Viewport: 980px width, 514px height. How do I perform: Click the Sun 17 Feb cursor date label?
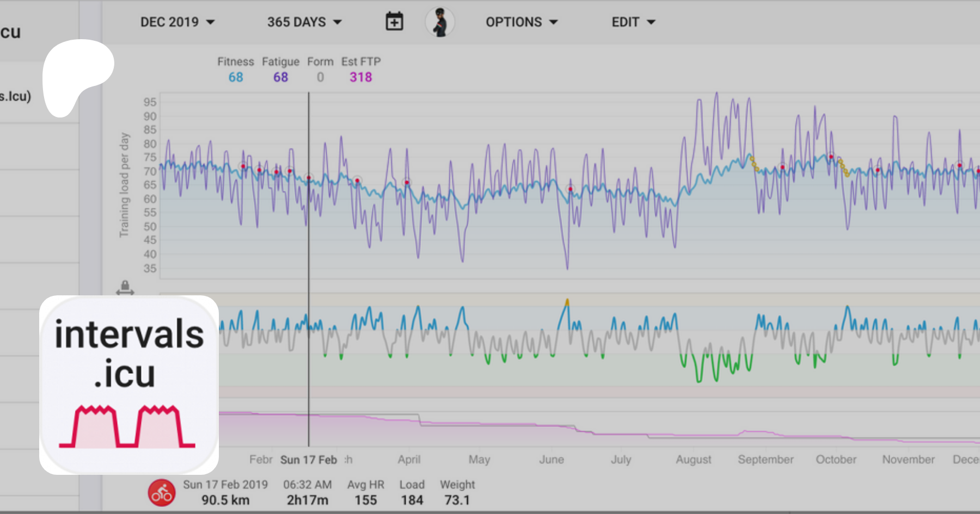click(309, 460)
